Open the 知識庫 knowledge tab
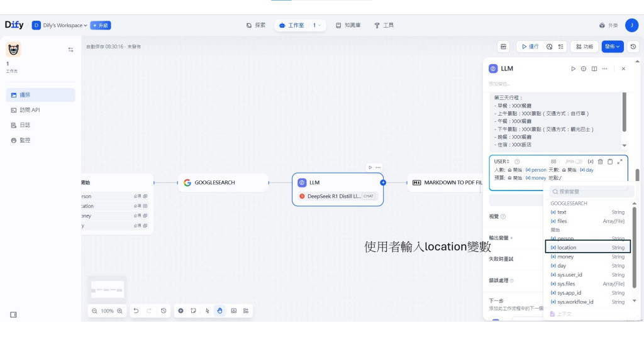The width and height of the screenshot is (644, 362). pyautogui.click(x=348, y=25)
